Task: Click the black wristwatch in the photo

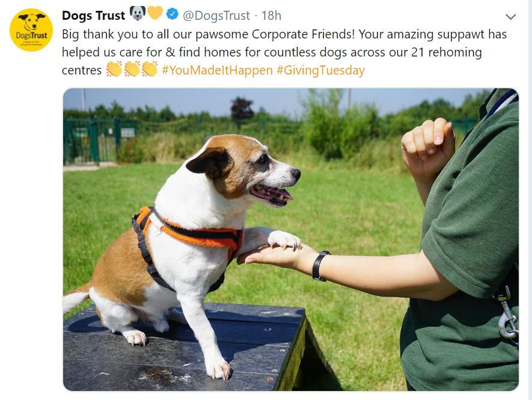Action: click(320, 265)
